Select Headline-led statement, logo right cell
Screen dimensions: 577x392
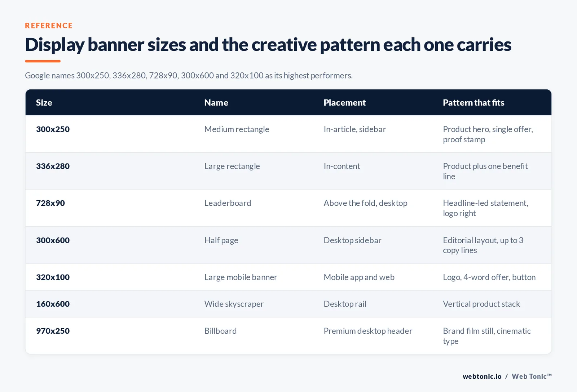485,208
